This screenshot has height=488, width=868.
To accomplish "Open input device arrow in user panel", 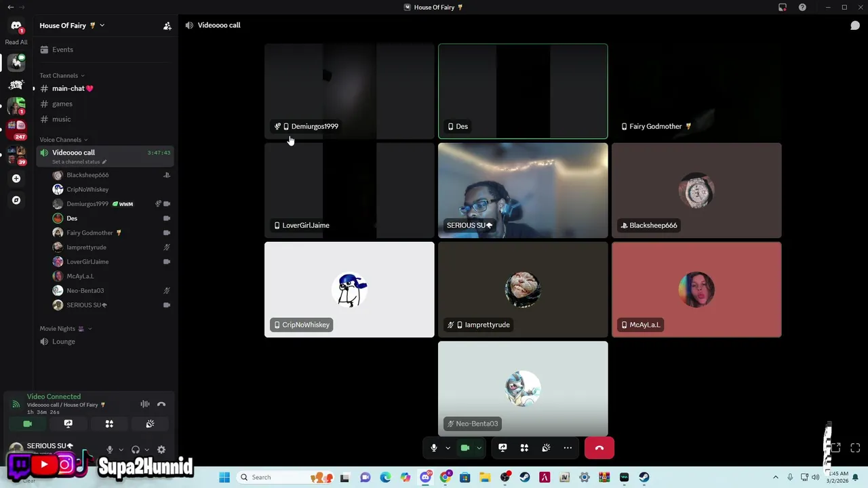I will point(121,449).
